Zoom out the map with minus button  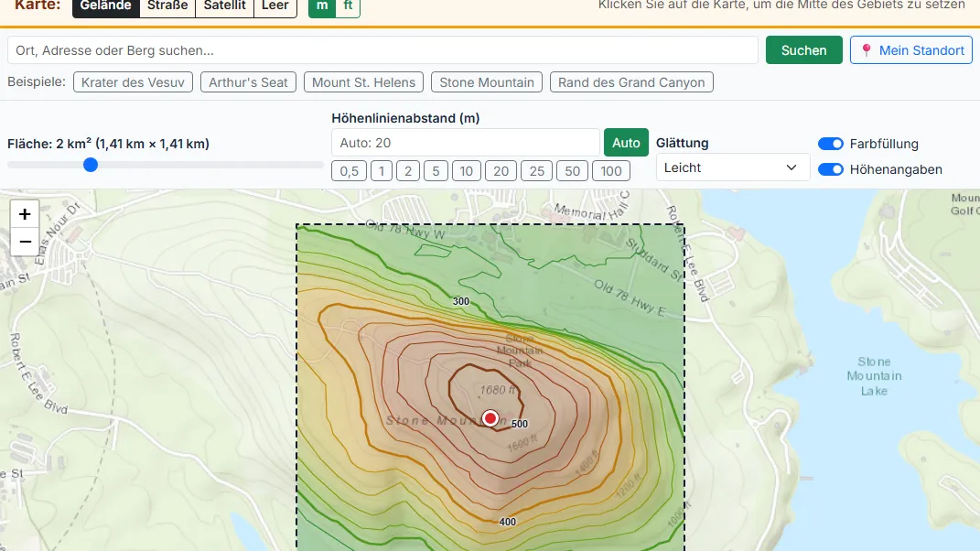click(x=25, y=242)
